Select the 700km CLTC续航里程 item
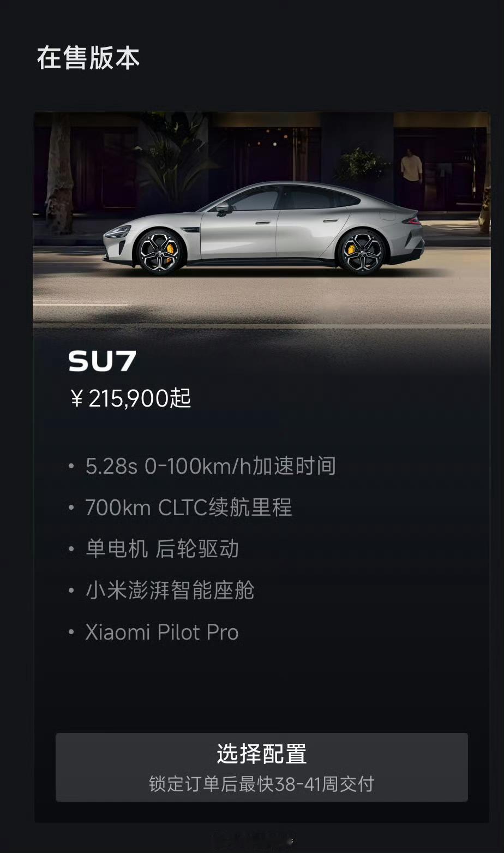Screen dimensions: 504x853 189,508
